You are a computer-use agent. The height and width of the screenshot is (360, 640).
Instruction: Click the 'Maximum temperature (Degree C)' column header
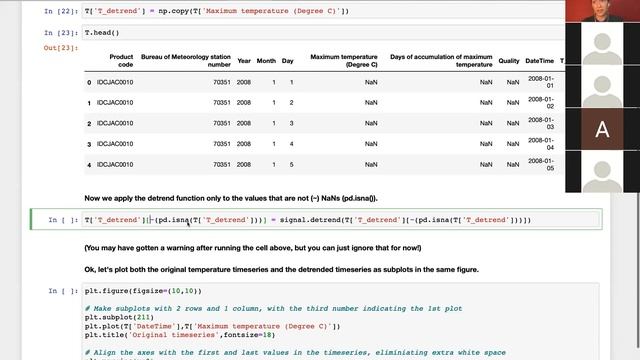(x=344, y=60)
